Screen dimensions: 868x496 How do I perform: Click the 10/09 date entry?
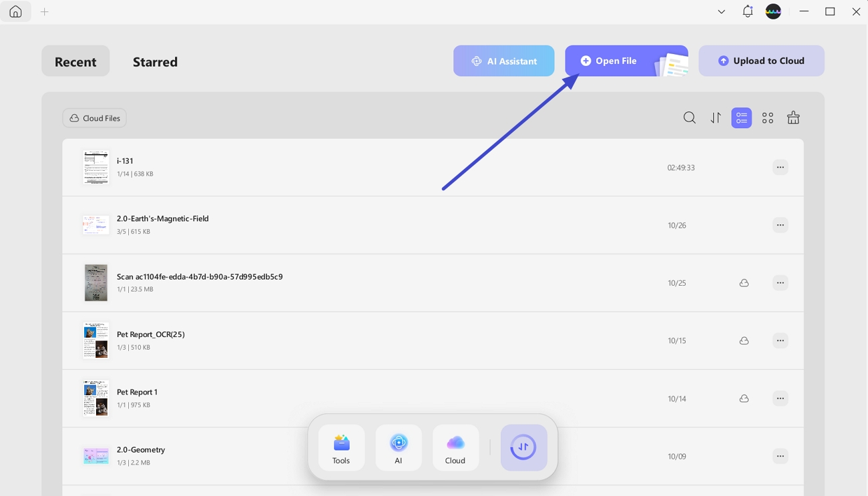point(677,456)
